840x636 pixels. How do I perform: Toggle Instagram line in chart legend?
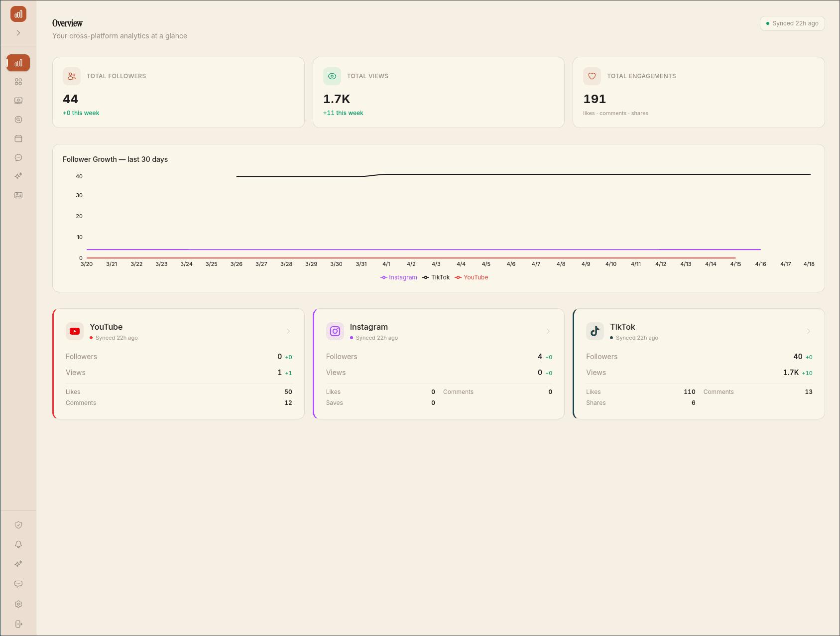tap(398, 277)
